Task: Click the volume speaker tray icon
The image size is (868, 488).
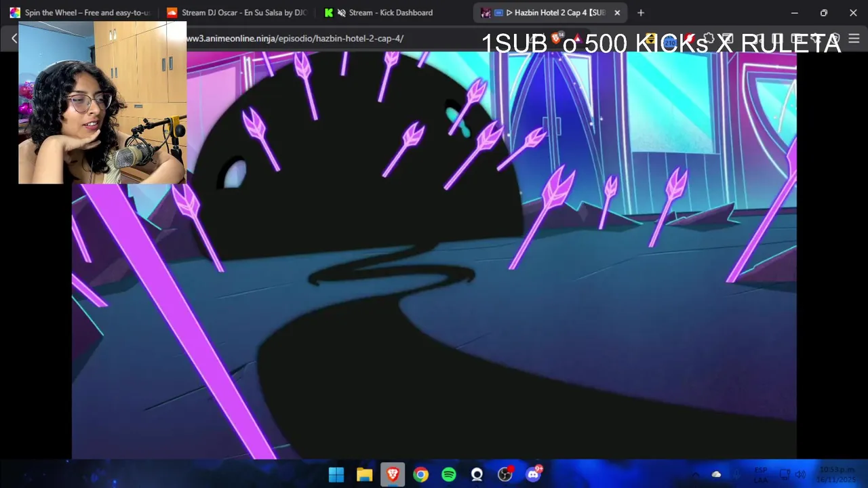Action: [x=800, y=474]
